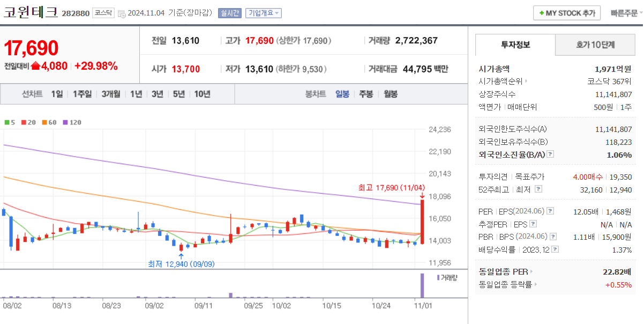
Task: Click dividend yield value 1.37%
Action: pyautogui.click(x=622, y=249)
